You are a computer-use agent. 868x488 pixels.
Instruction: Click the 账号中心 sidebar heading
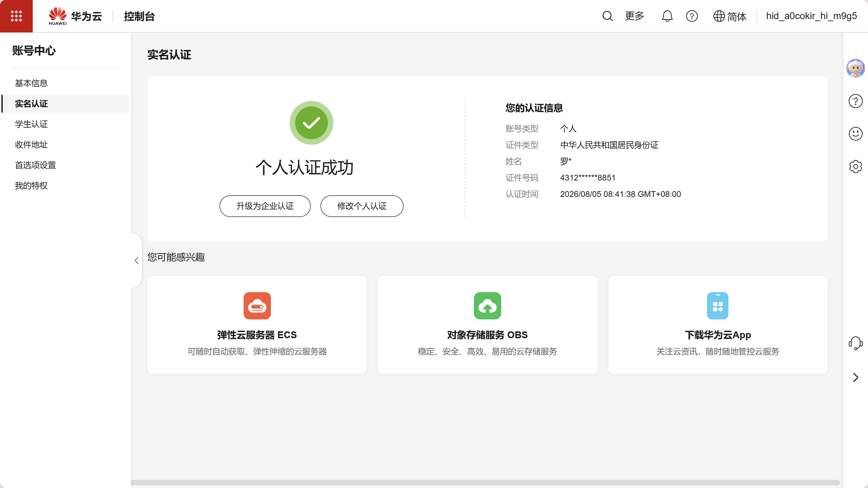(x=34, y=51)
